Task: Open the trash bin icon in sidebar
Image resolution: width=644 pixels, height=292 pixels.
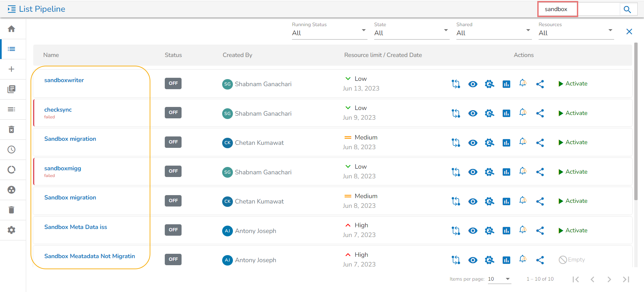Action: (11, 210)
